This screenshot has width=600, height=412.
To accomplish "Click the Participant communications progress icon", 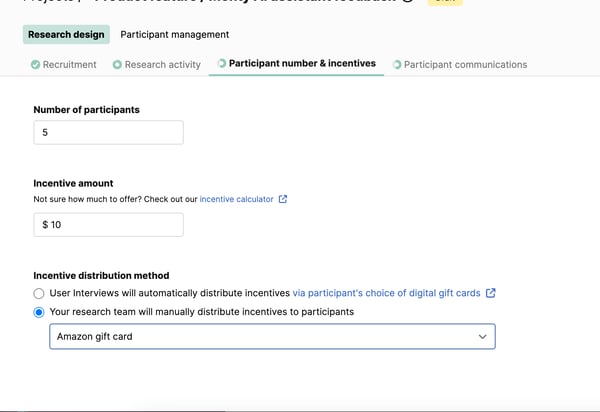I will click(x=397, y=65).
